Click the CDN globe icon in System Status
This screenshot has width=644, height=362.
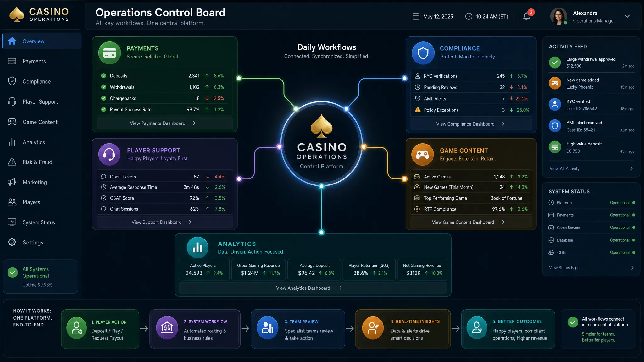tap(551, 252)
